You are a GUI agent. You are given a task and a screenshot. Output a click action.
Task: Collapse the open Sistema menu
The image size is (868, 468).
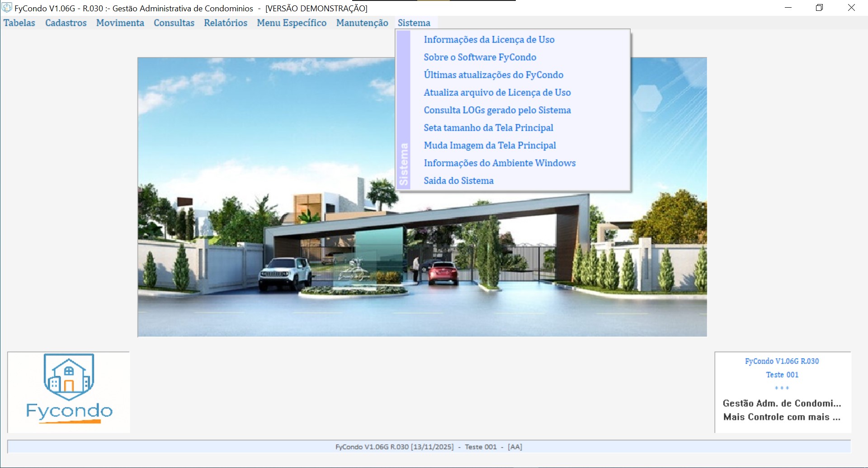pos(414,23)
